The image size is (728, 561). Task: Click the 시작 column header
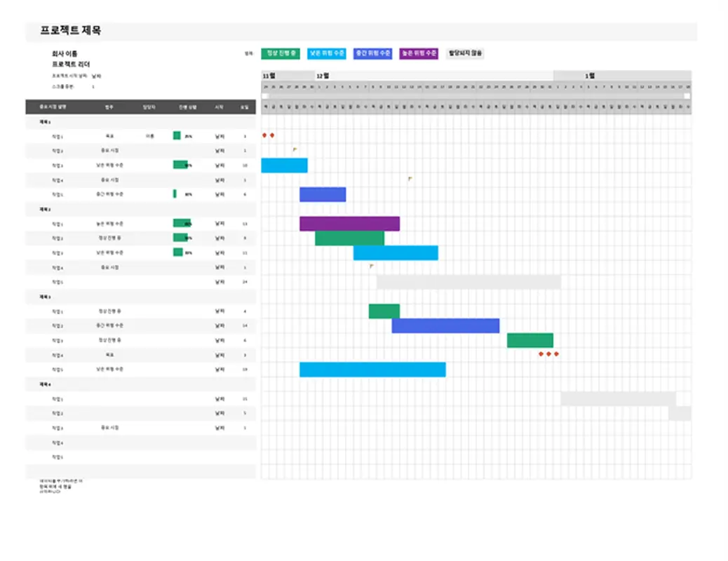pos(219,107)
